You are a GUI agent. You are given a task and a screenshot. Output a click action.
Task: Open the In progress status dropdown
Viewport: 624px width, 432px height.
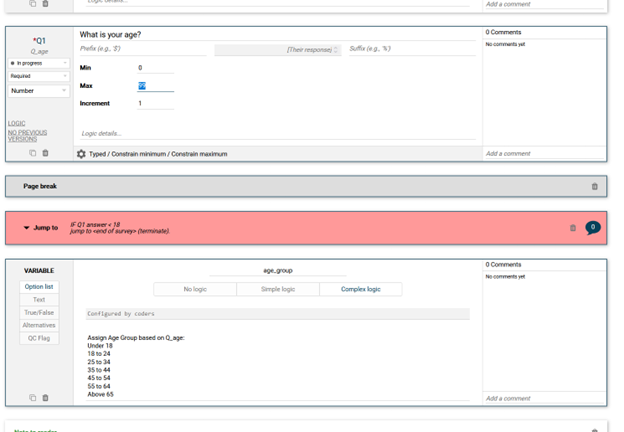[x=39, y=63]
